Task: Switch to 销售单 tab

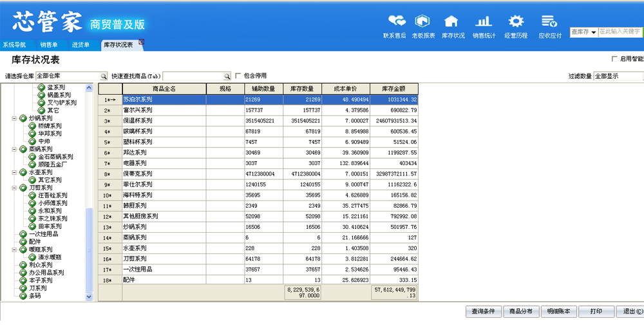Action: click(49, 45)
